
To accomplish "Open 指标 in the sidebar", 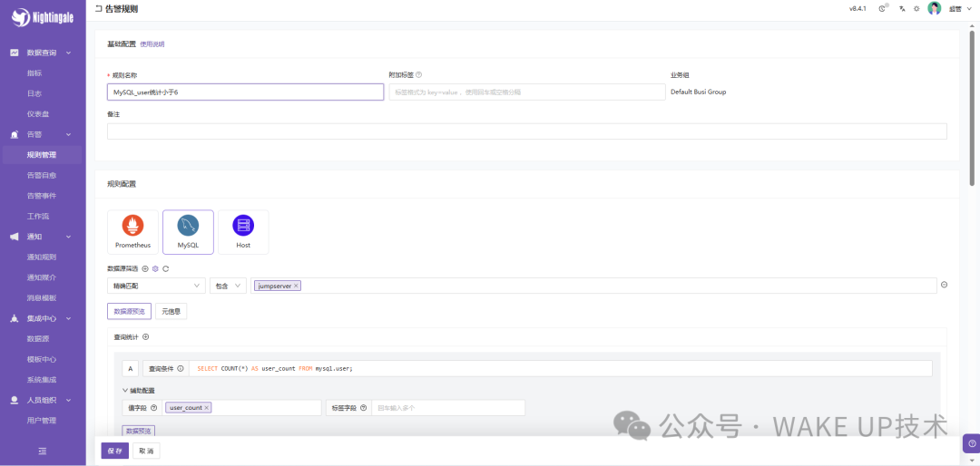I will [34, 73].
